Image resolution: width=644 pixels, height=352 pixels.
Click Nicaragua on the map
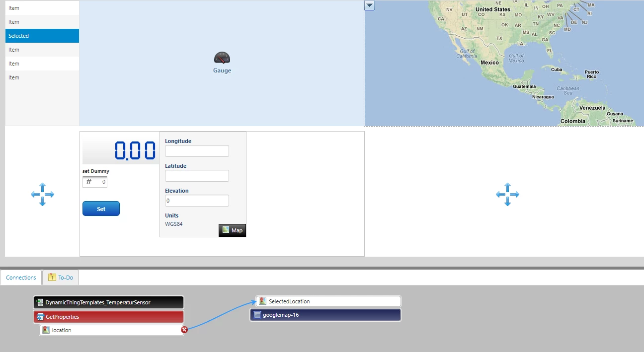point(543,97)
